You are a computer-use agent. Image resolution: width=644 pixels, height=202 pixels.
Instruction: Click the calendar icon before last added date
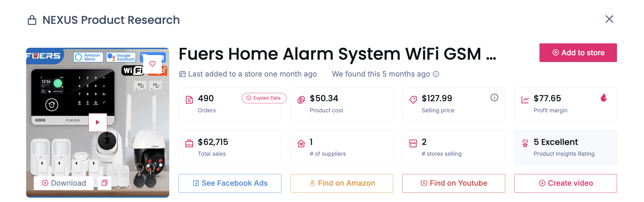[x=182, y=74]
